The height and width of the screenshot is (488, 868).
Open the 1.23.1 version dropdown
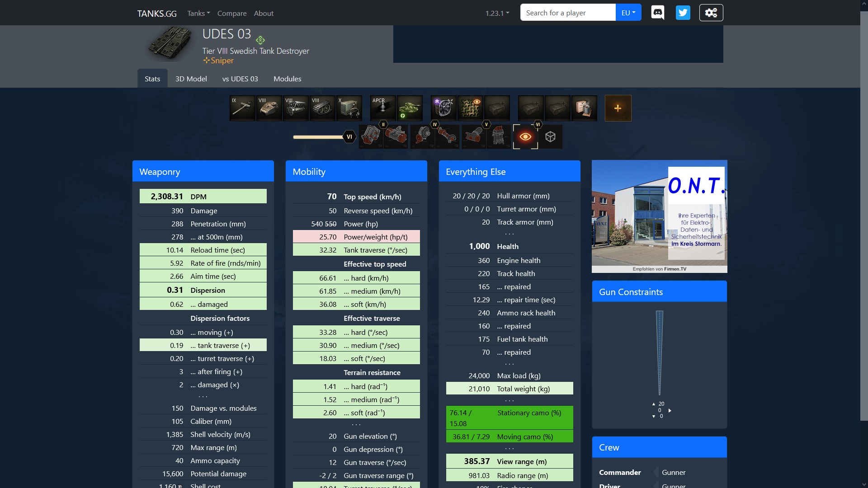click(x=497, y=13)
